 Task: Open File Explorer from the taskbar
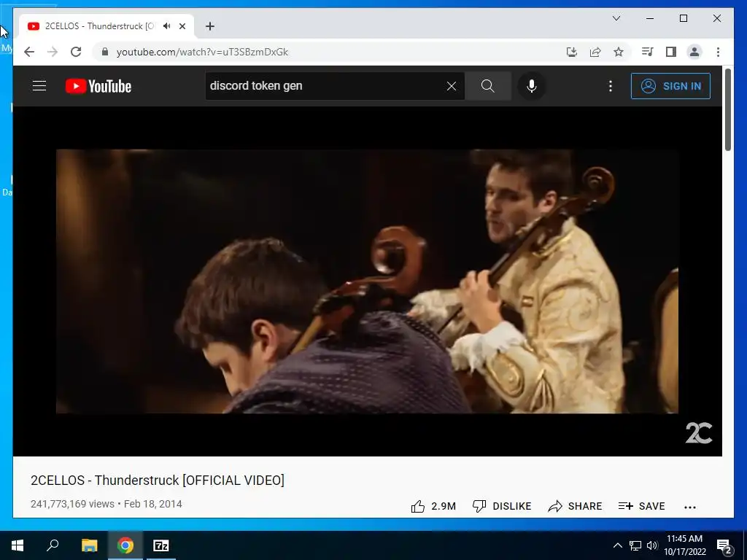89,545
